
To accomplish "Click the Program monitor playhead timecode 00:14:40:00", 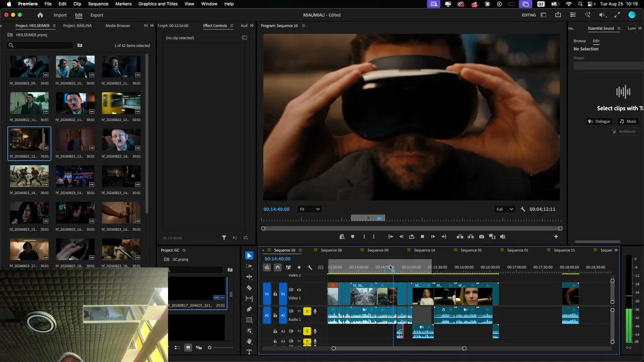I will [276, 209].
